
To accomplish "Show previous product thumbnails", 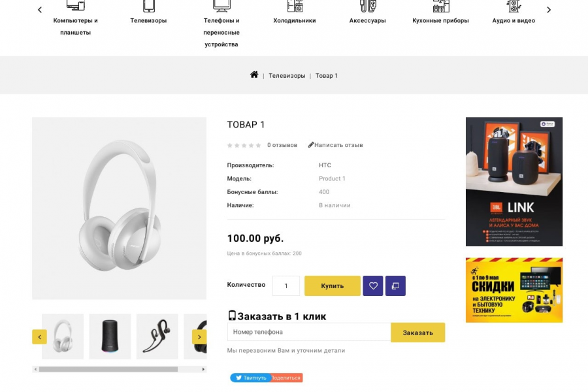I will pyautogui.click(x=39, y=337).
